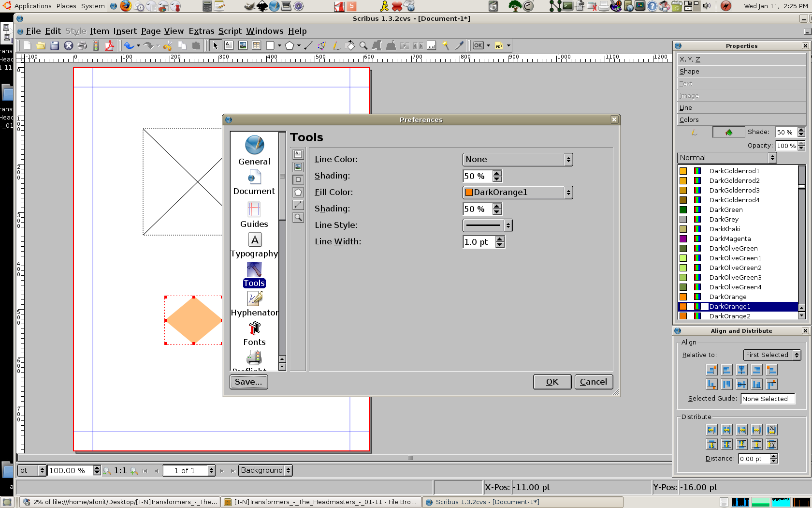Select the Eye Dropper toolbar tool
The width and height of the screenshot is (812, 508).
[459, 45]
